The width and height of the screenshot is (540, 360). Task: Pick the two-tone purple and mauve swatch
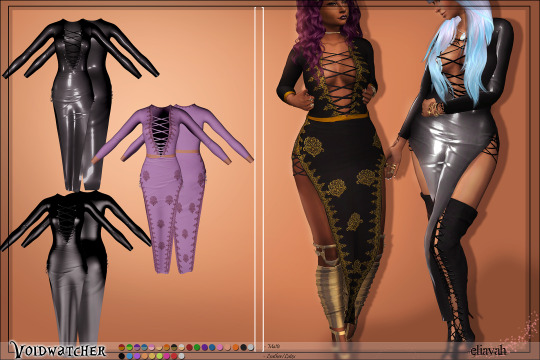pos(137,347)
